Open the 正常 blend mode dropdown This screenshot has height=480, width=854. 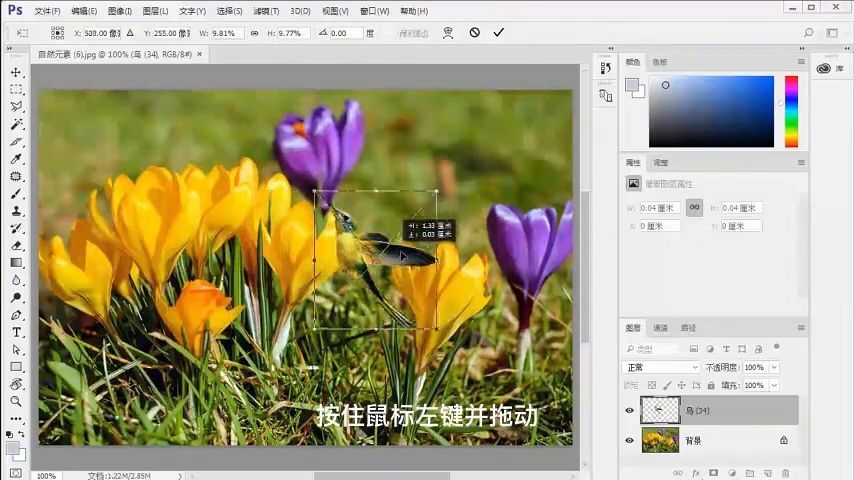point(661,368)
